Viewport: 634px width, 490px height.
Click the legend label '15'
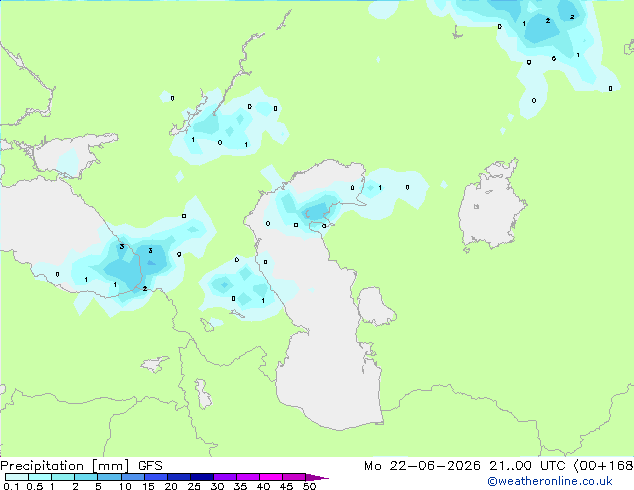(x=148, y=486)
